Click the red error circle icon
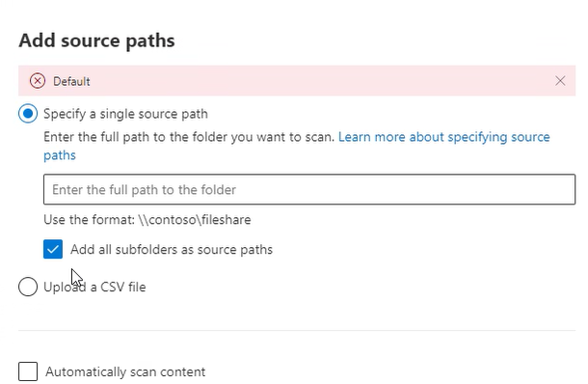The height and width of the screenshot is (384, 588). 38,81
